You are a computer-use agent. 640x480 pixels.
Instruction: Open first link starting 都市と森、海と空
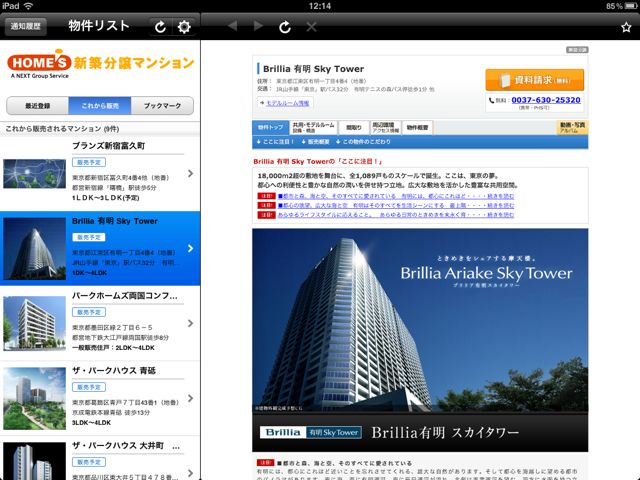[396, 196]
